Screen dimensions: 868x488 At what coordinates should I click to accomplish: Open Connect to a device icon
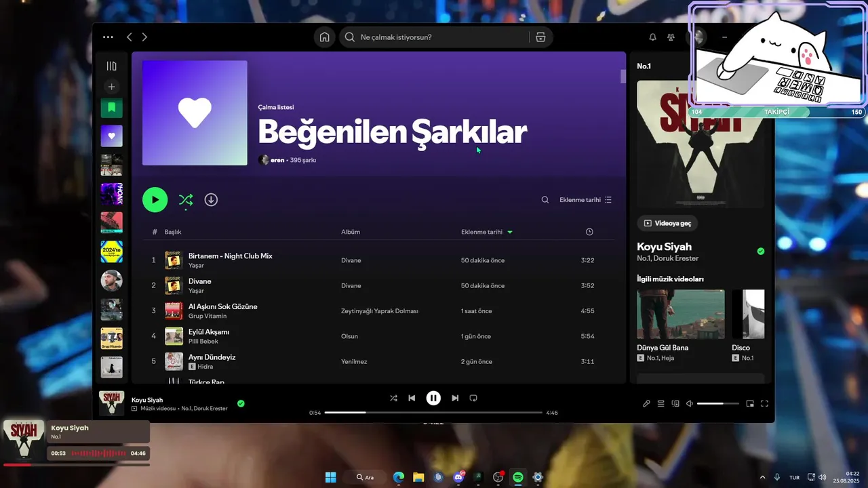coord(675,404)
